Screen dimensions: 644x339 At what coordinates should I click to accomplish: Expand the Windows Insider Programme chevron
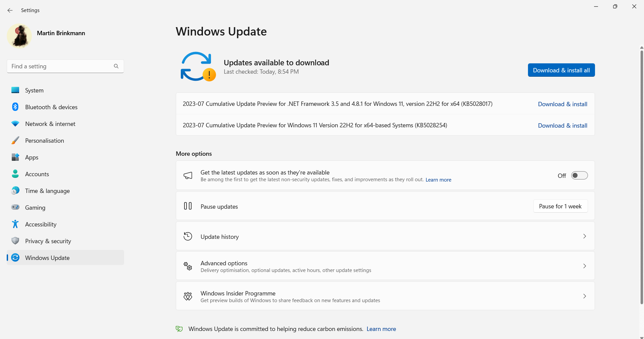click(x=585, y=296)
